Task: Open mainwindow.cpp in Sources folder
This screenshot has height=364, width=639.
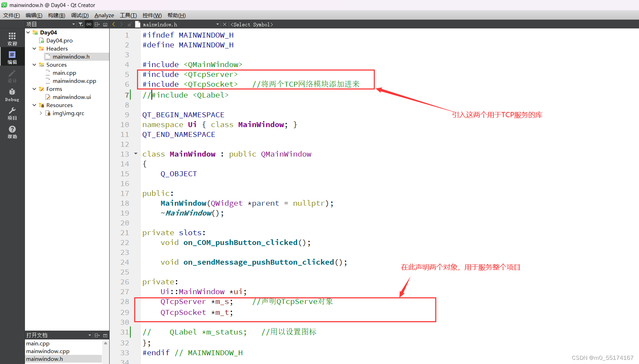Action: pos(74,81)
